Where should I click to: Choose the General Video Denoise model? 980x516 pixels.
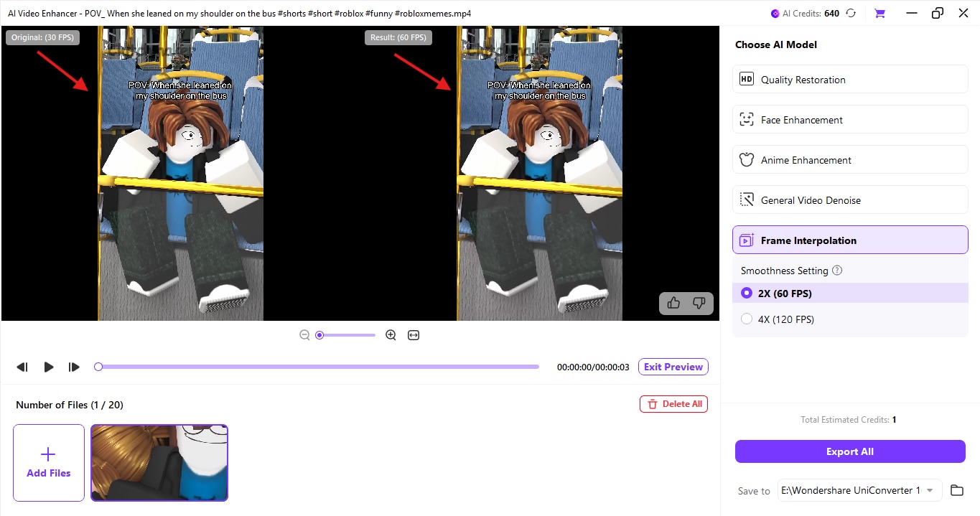(x=850, y=200)
